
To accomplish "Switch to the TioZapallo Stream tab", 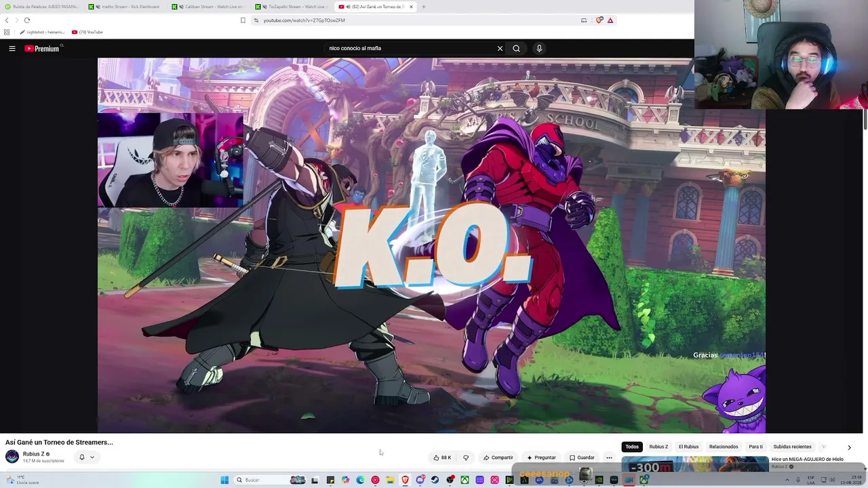I will pyautogui.click(x=292, y=7).
